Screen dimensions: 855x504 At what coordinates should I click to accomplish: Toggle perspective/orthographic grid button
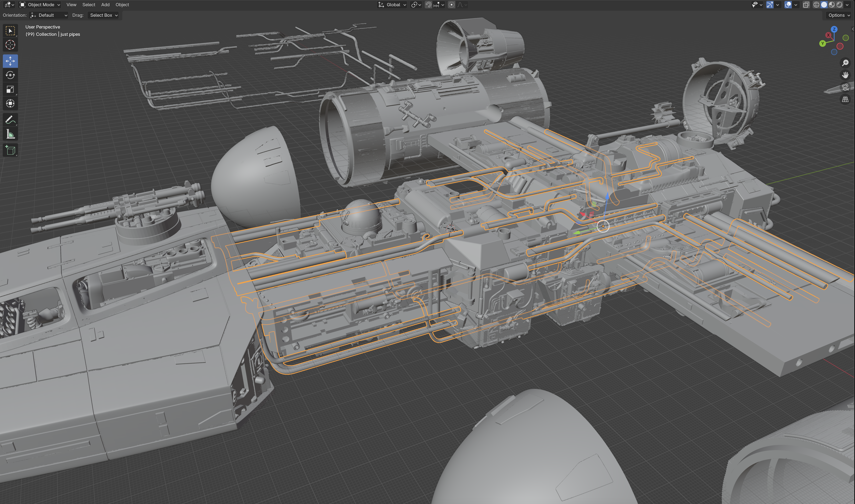click(845, 100)
